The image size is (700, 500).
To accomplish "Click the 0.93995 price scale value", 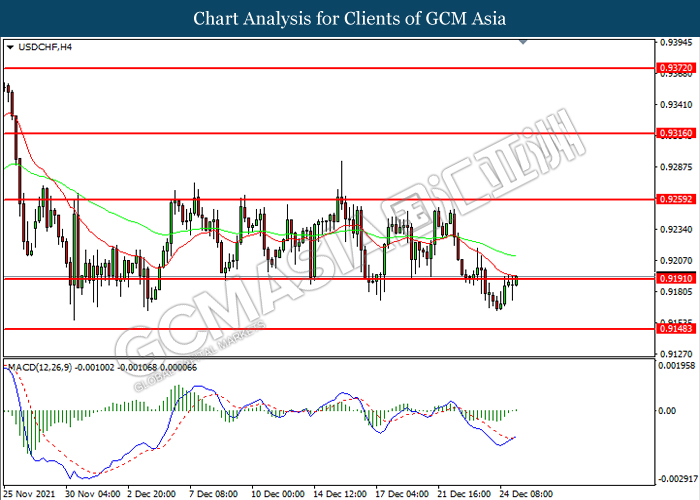I will click(676, 43).
